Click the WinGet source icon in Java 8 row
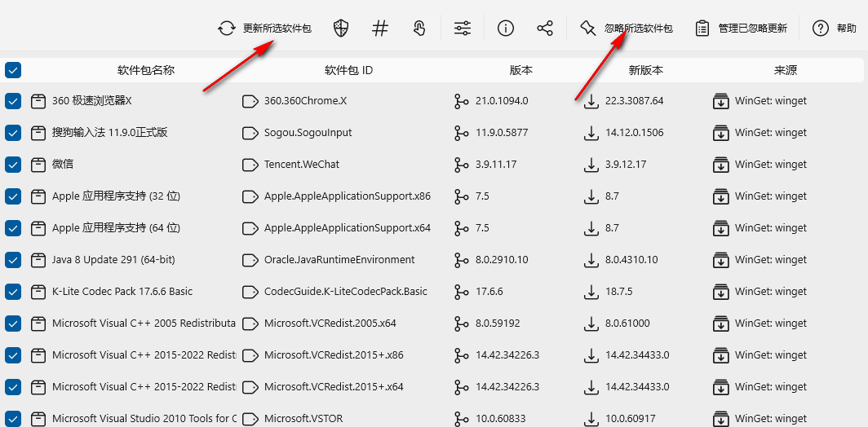The width and height of the screenshot is (868, 427). click(720, 259)
